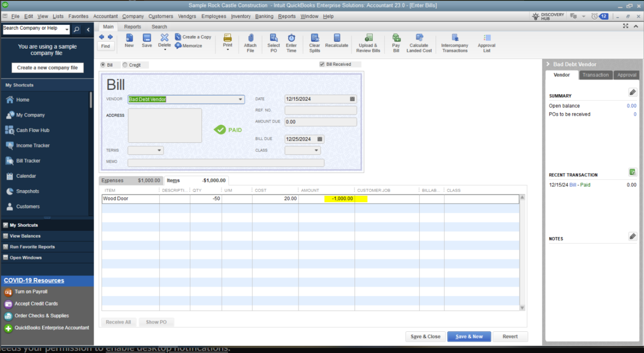Viewport: 644px width, 353px height.
Task: Click Save & Close button
Action: [x=425, y=337]
